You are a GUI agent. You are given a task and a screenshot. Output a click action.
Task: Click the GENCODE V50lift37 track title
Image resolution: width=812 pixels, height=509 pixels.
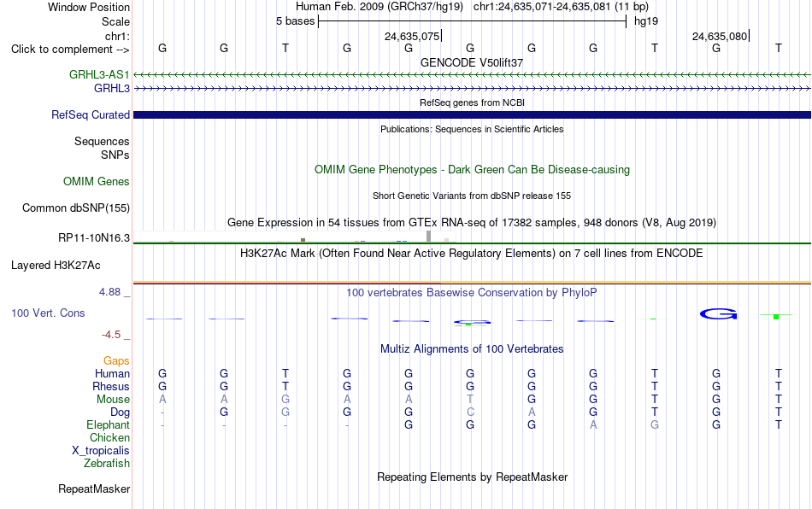pyautogui.click(x=472, y=62)
